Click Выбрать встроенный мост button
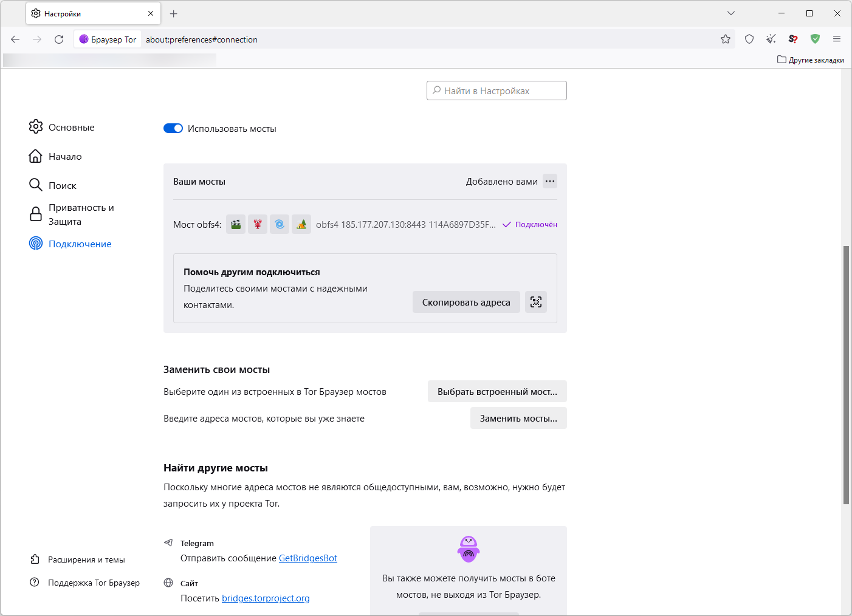 point(497,391)
